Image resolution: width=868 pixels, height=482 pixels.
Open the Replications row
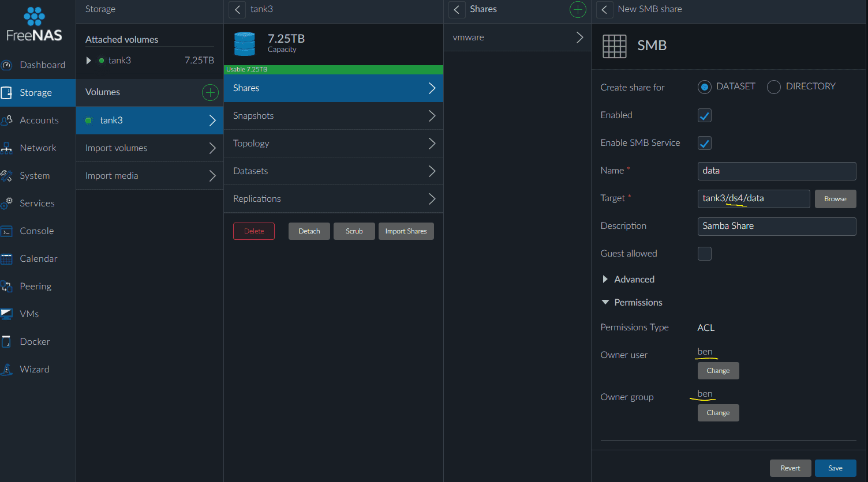click(x=334, y=199)
